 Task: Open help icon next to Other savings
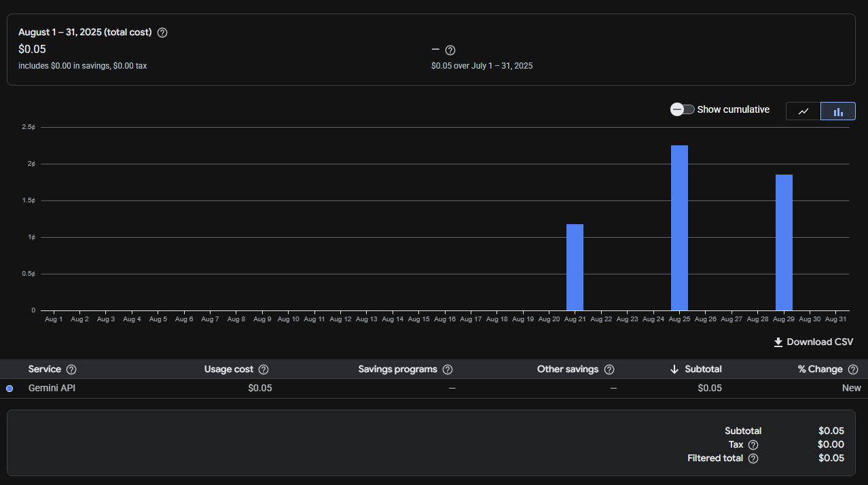coord(609,370)
